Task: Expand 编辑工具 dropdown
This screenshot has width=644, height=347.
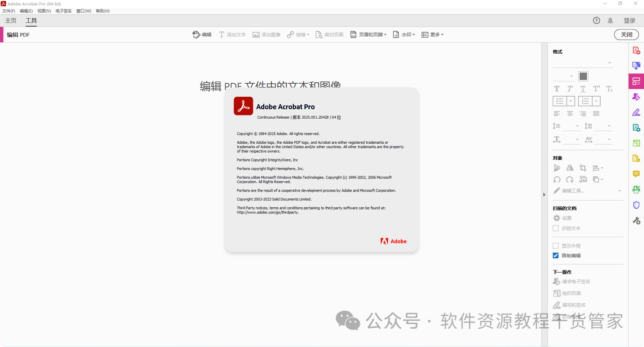Action: pyautogui.click(x=587, y=191)
